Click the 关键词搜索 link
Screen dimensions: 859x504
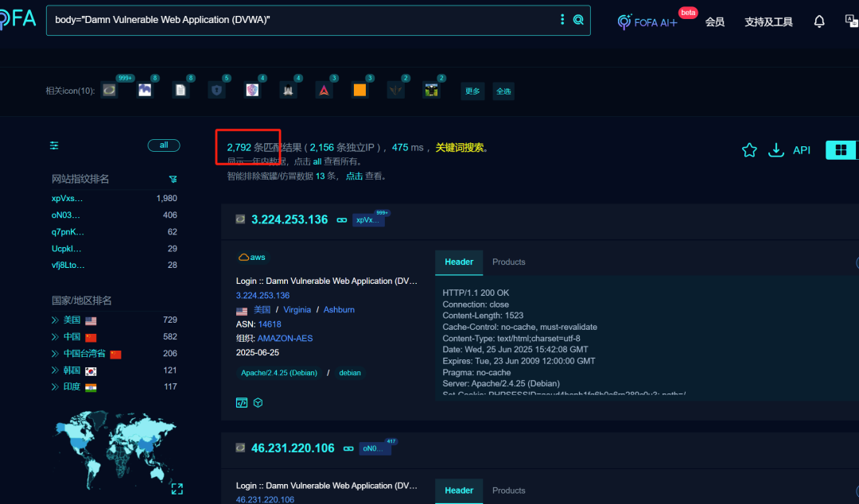[459, 147]
